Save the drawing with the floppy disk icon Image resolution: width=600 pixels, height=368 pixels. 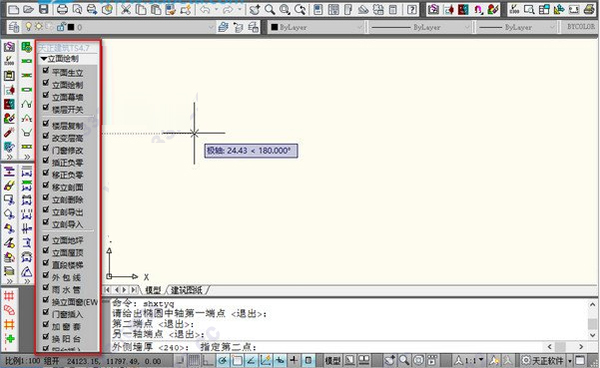pos(44,10)
